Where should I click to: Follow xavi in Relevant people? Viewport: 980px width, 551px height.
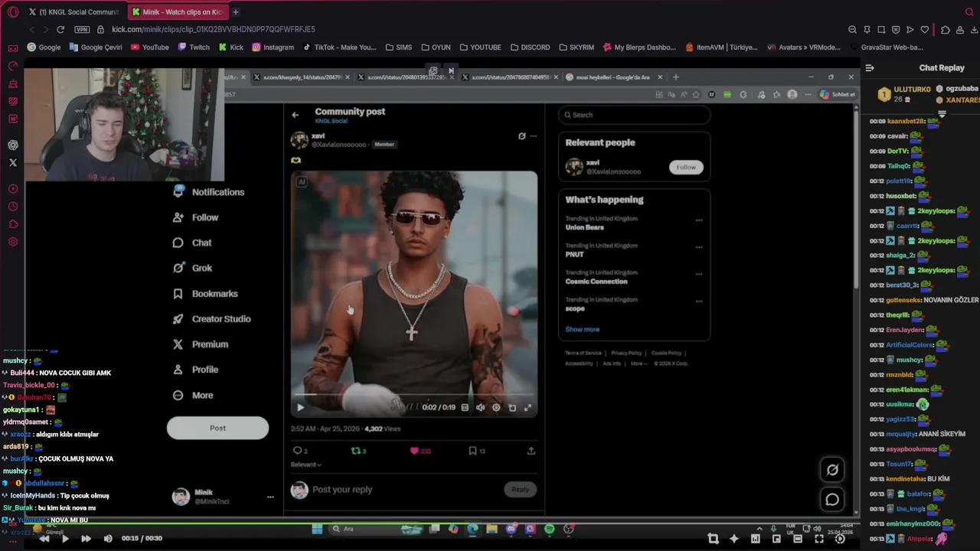(686, 167)
